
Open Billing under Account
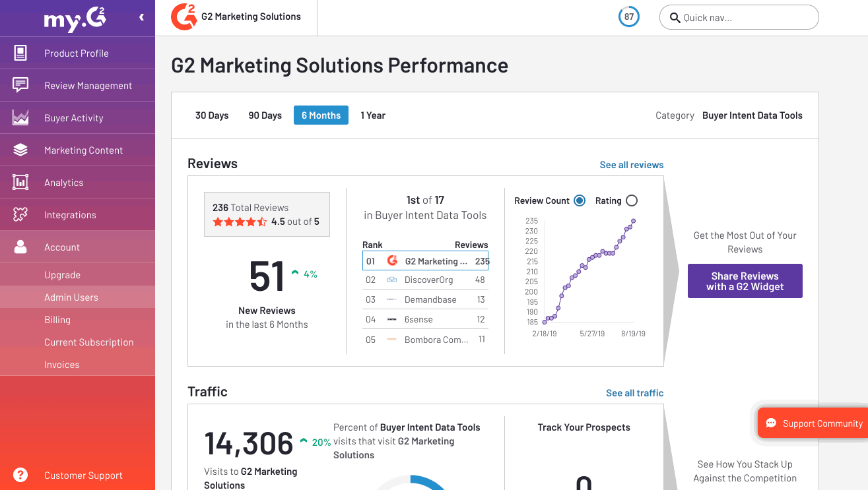click(x=77, y=320)
